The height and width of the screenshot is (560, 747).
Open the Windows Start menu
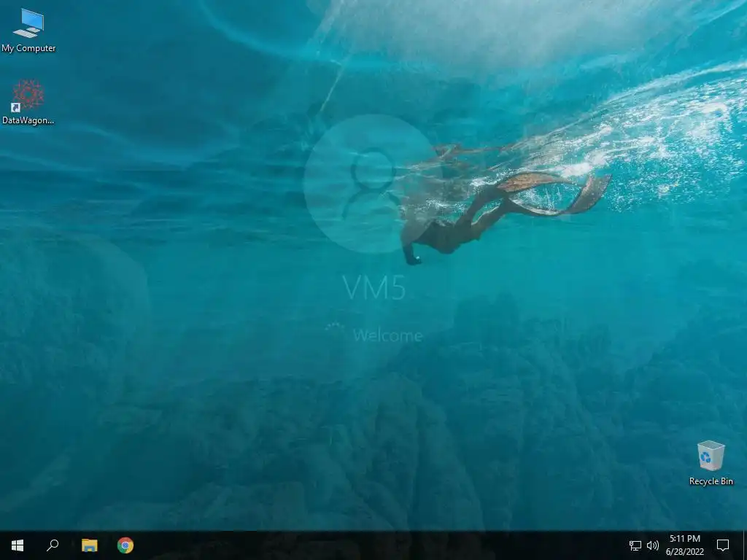coord(18,545)
